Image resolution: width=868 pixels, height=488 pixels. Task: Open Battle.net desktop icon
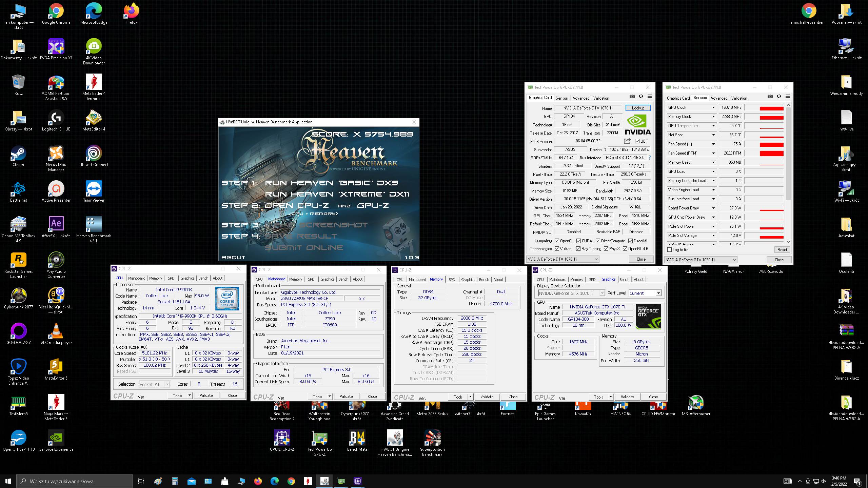point(18,192)
